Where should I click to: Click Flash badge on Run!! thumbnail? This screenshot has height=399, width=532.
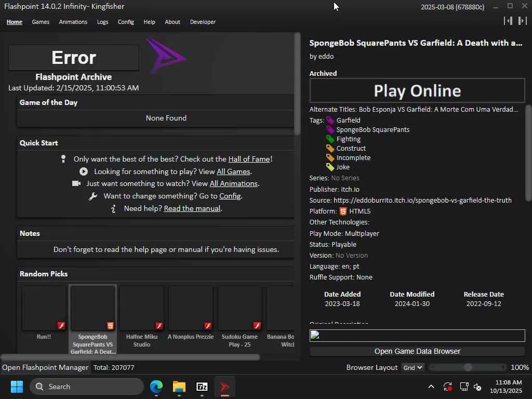pyautogui.click(x=61, y=326)
